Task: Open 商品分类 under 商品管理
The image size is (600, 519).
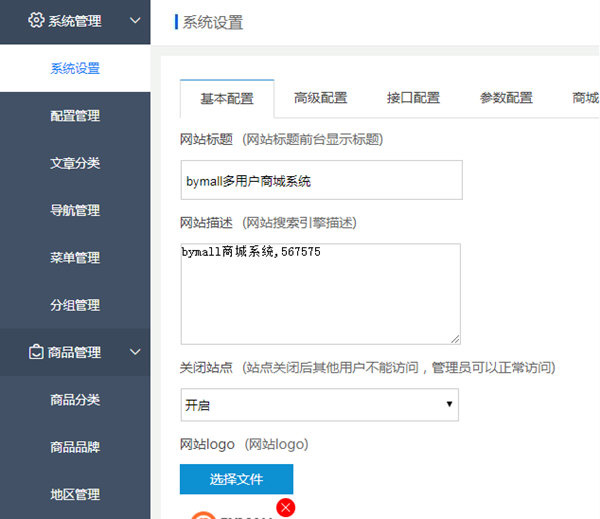Action: [75, 400]
